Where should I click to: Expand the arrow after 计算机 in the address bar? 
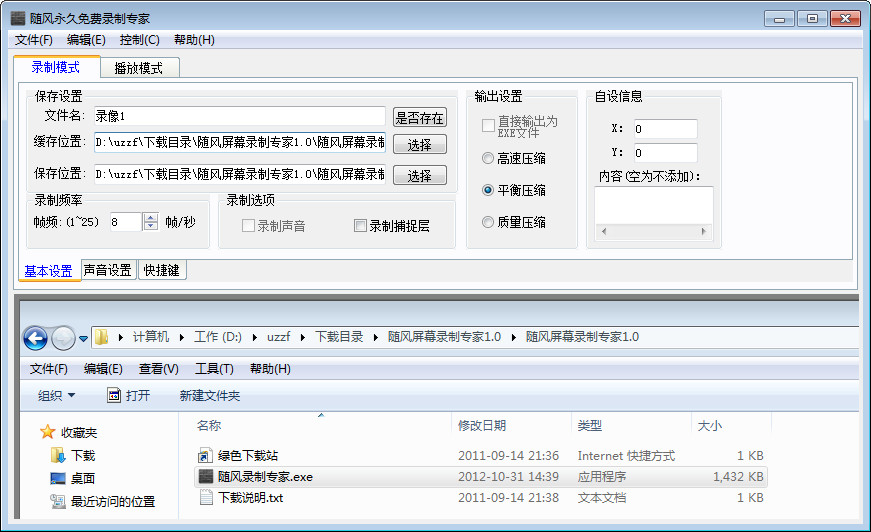click(182, 337)
